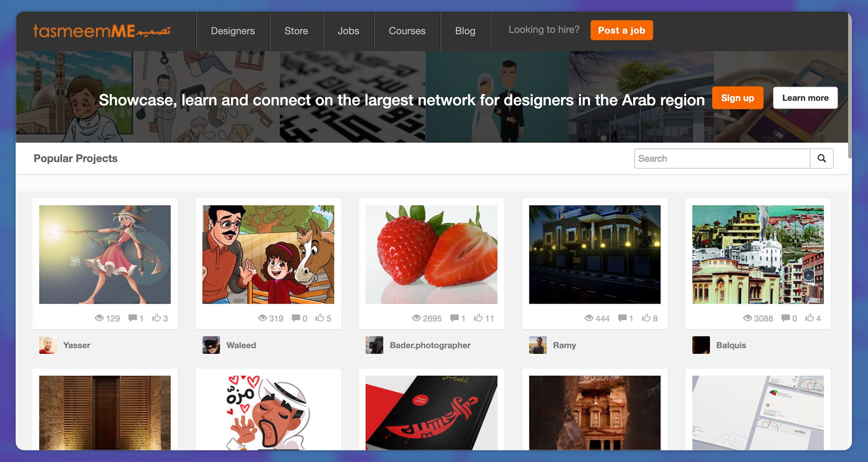This screenshot has height=462, width=868.
Task: Focus the Search input field
Action: [x=722, y=158]
